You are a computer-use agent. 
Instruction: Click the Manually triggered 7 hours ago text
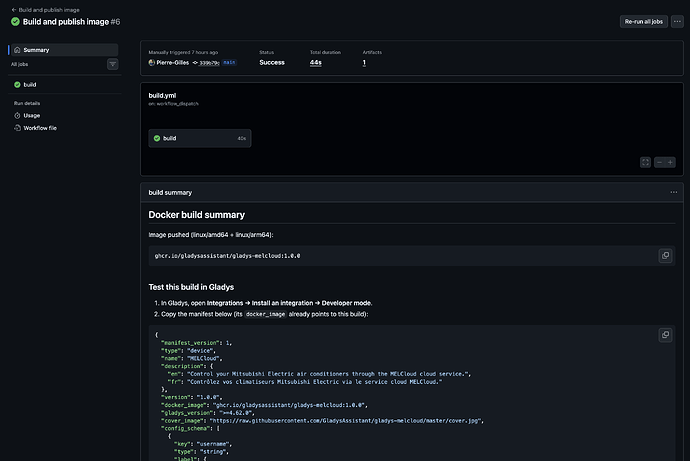[183, 52]
